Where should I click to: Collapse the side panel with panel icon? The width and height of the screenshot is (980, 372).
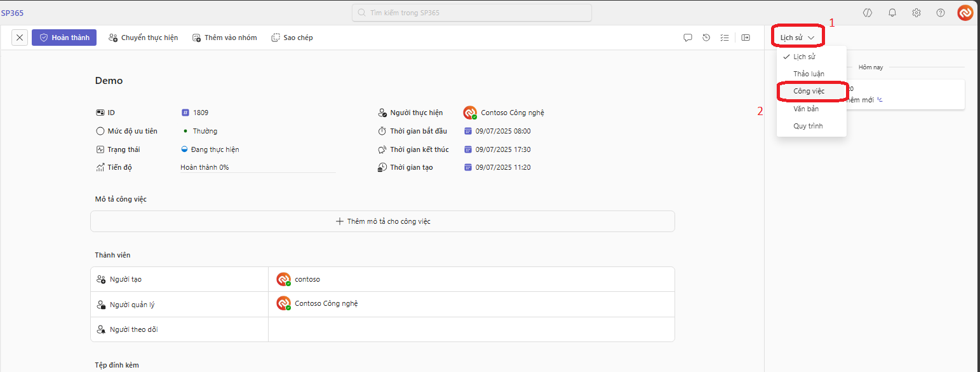click(x=746, y=38)
